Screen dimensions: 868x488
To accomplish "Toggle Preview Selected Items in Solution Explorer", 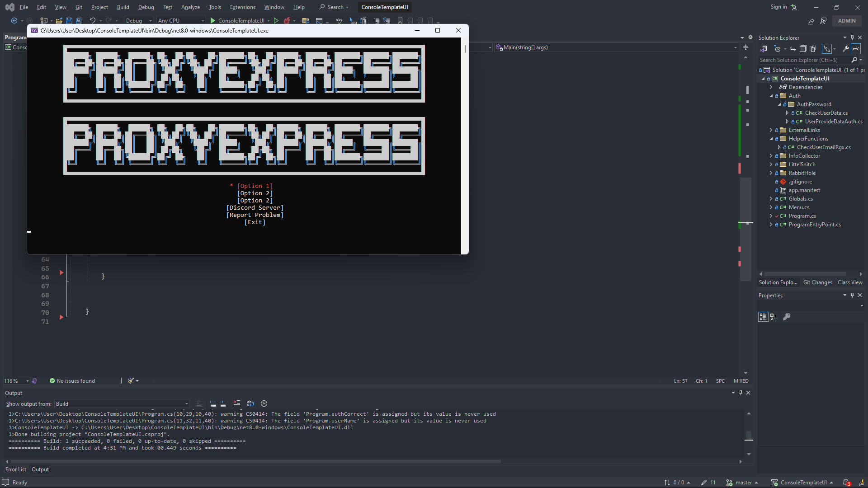I will point(856,49).
